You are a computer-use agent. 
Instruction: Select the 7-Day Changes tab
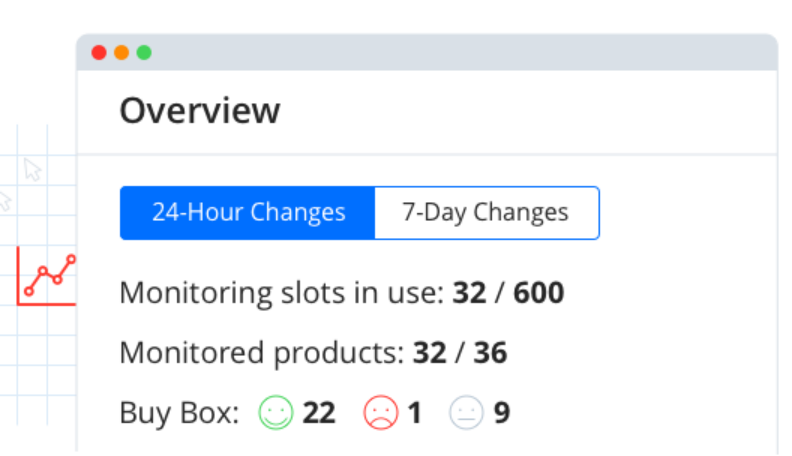tap(486, 212)
